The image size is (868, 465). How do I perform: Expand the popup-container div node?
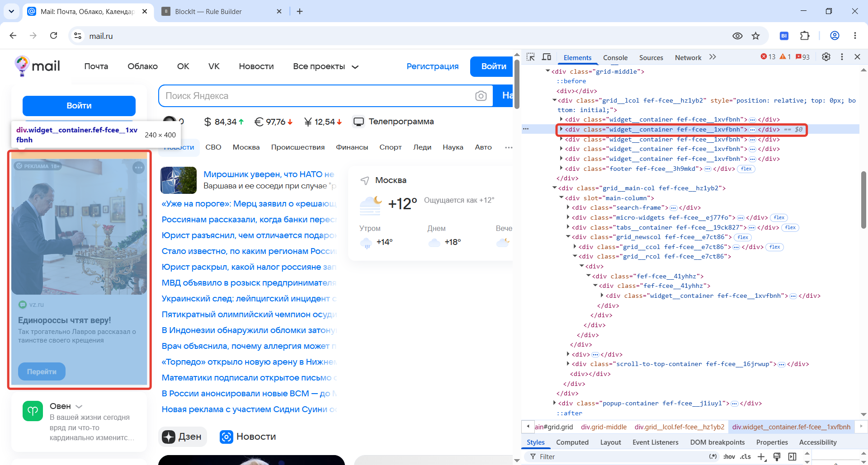555,403
